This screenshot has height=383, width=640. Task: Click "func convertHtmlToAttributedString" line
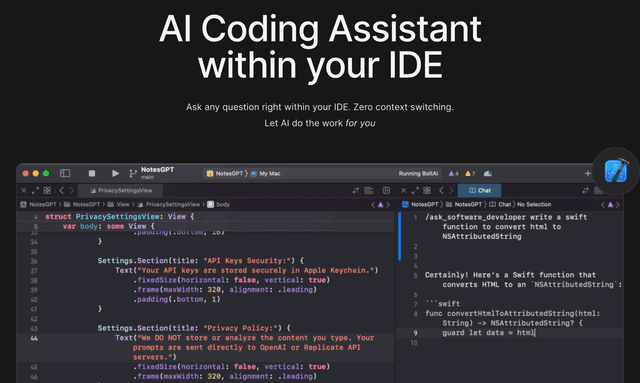[513, 313]
